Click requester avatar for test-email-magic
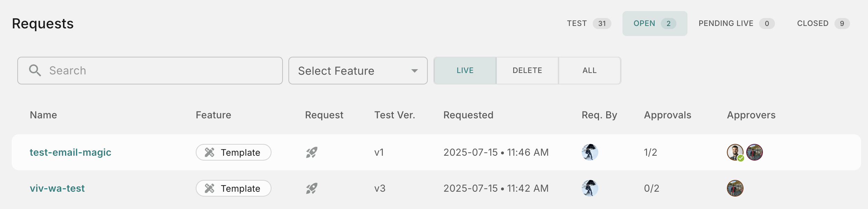868x209 pixels. [x=590, y=152]
